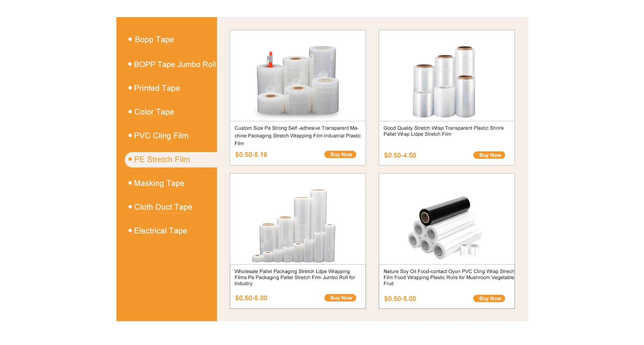The width and height of the screenshot is (644, 345).
Task: Select the highlighted PE Stretch Film tab
Action: (x=171, y=160)
